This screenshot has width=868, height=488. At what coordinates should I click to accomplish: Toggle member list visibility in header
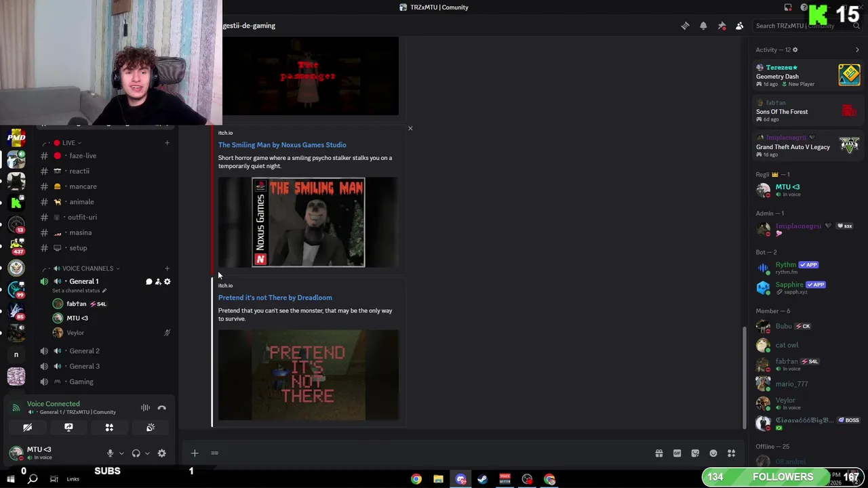click(x=739, y=26)
